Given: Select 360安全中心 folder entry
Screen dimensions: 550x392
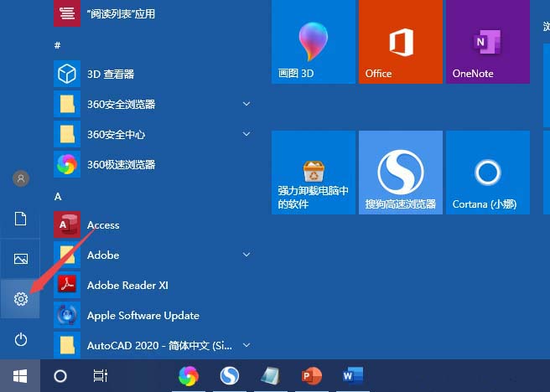Looking at the screenshot, I should point(154,134).
